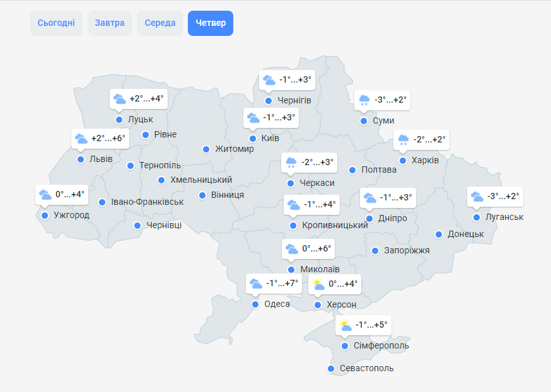Image resolution: width=551 pixels, height=392 pixels.
Task: Click the Київ temperature -1°...+3°
Action: [279, 118]
